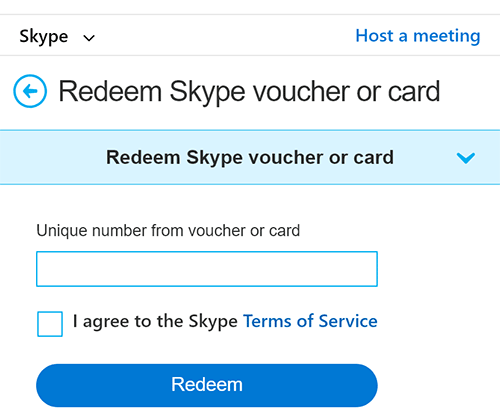Viewport: 500px width, 420px height.
Task: Toggle the light blue section's down arrow
Action: [x=466, y=158]
